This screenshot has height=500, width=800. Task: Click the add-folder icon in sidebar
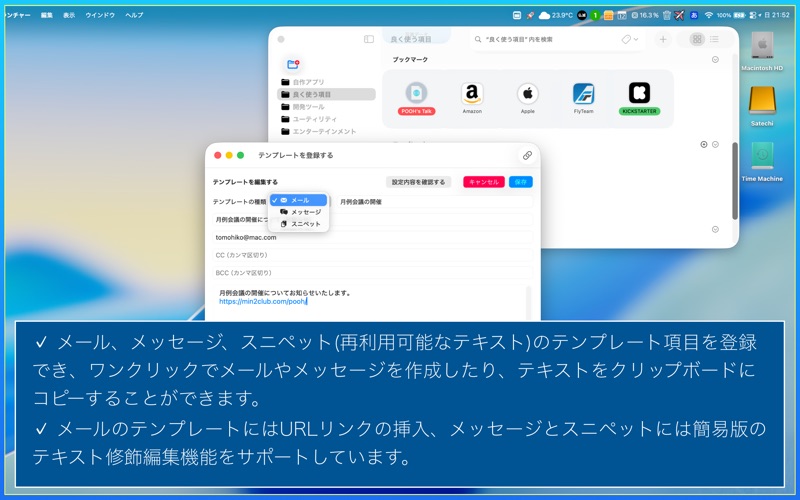(293, 64)
